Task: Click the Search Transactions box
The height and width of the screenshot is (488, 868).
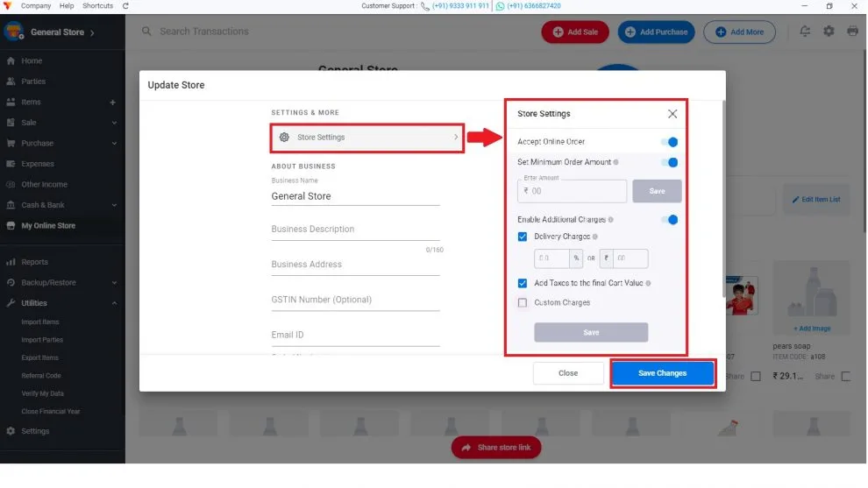Action: [204, 32]
